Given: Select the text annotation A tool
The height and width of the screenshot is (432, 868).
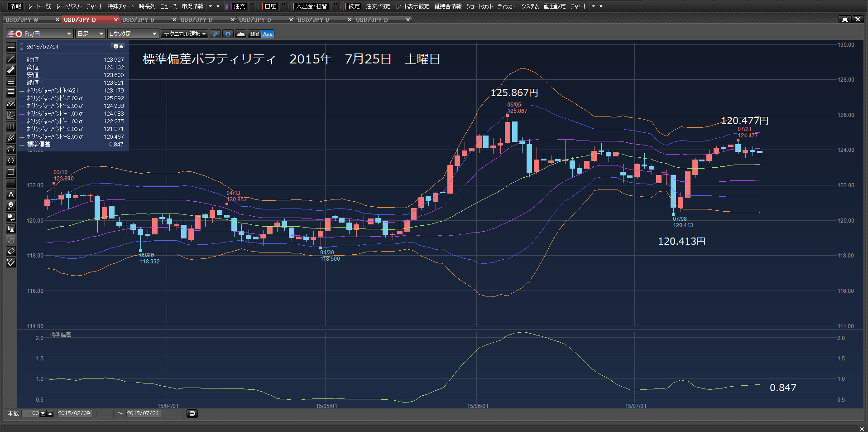Looking at the screenshot, I should (11, 194).
